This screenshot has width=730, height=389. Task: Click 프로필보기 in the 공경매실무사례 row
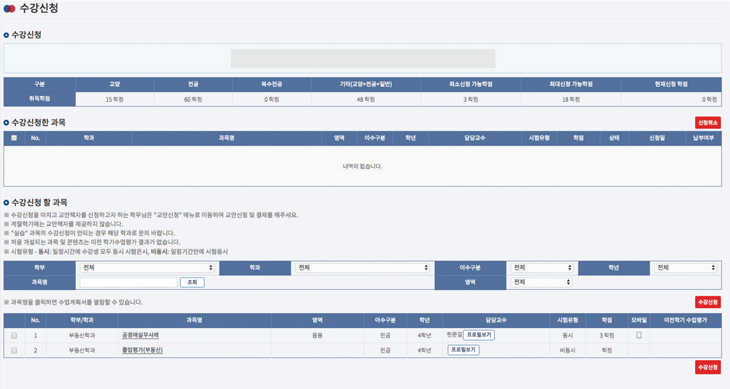[x=479, y=335]
